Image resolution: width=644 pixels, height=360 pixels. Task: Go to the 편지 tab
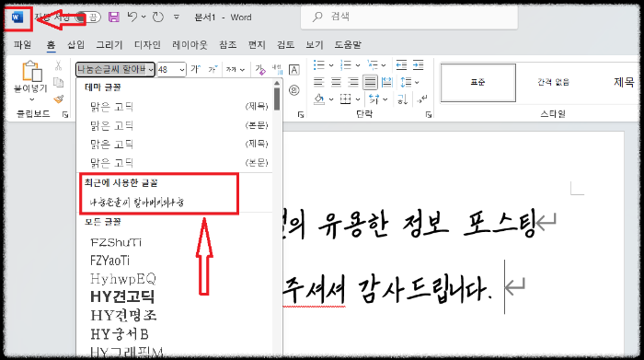pyautogui.click(x=257, y=44)
